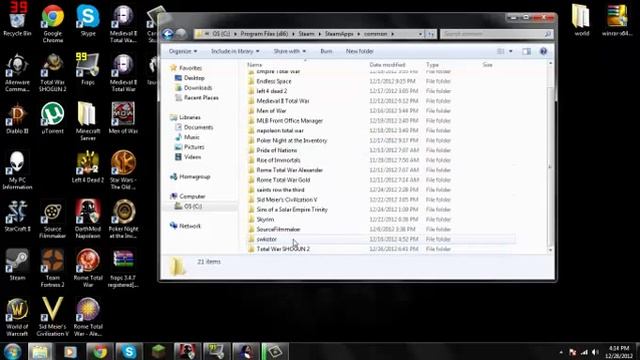Launch Left 4 Dead 2 desktop shortcut
The image size is (640, 360).
pyautogui.click(x=88, y=167)
